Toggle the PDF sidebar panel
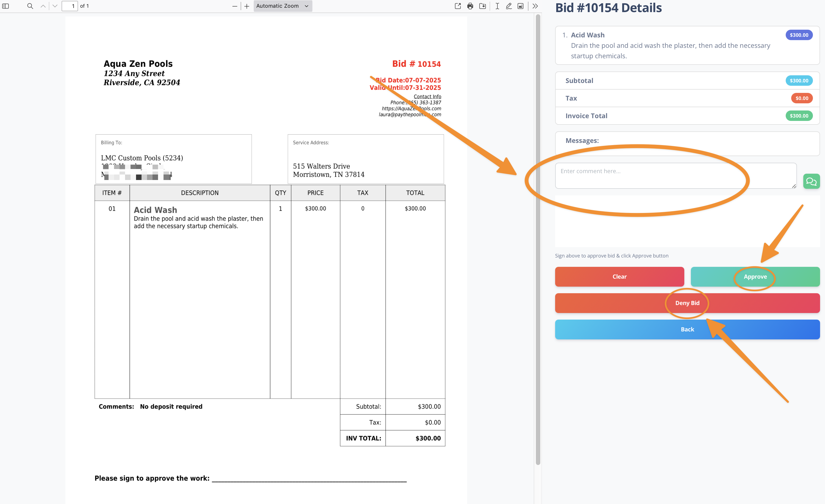The image size is (825, 504). click(x=6, y=6)
